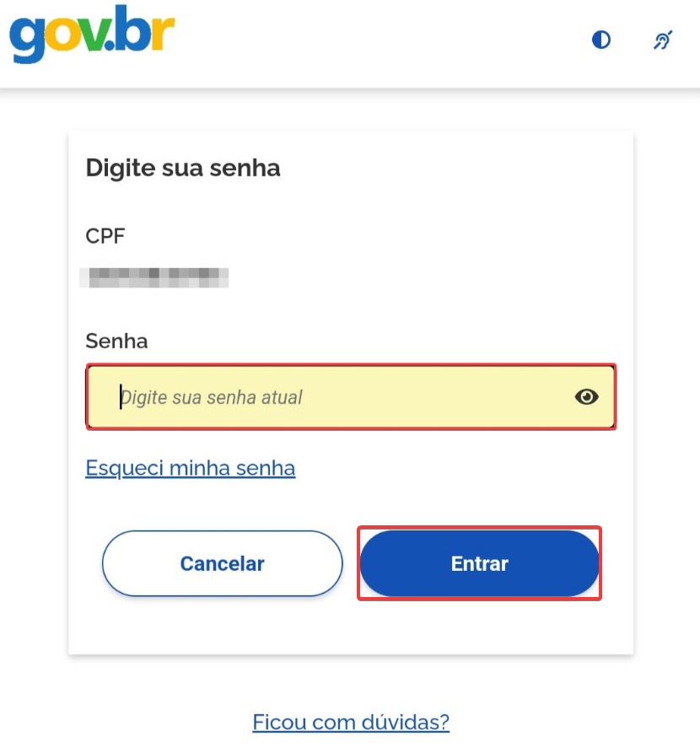Reveal typed password via eye toggle
Viewport: 700px width, 753px height.
pos(586,396)
